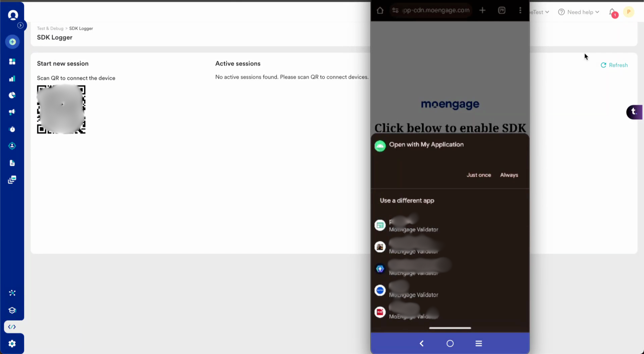Select the code brackets Test & Debug icon
The height and width of the screenshot is (354, 644).
pyautogui.click(x=12, y=327)
